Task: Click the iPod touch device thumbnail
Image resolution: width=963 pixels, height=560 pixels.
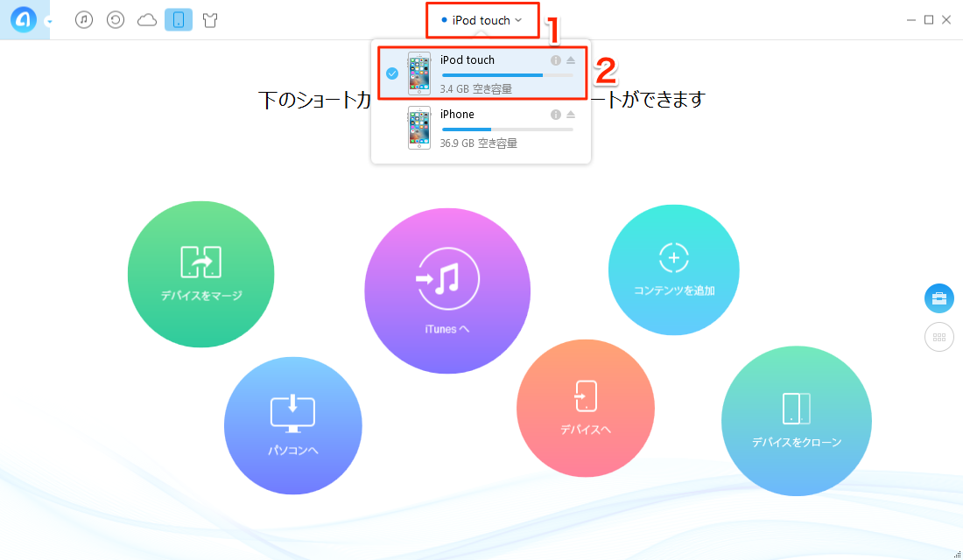Action: pos(418,73)
